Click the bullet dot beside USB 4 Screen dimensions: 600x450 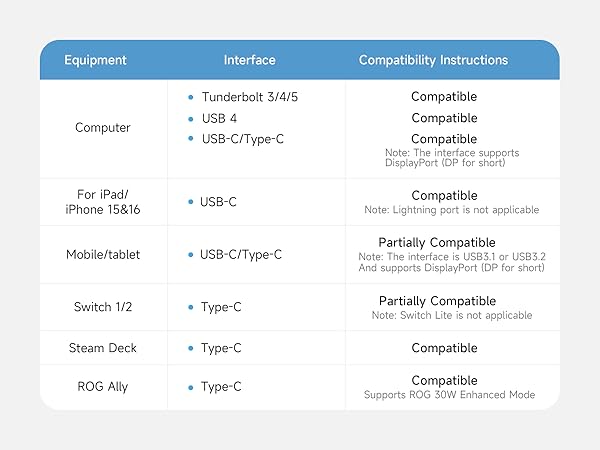[x=190, y=118]
